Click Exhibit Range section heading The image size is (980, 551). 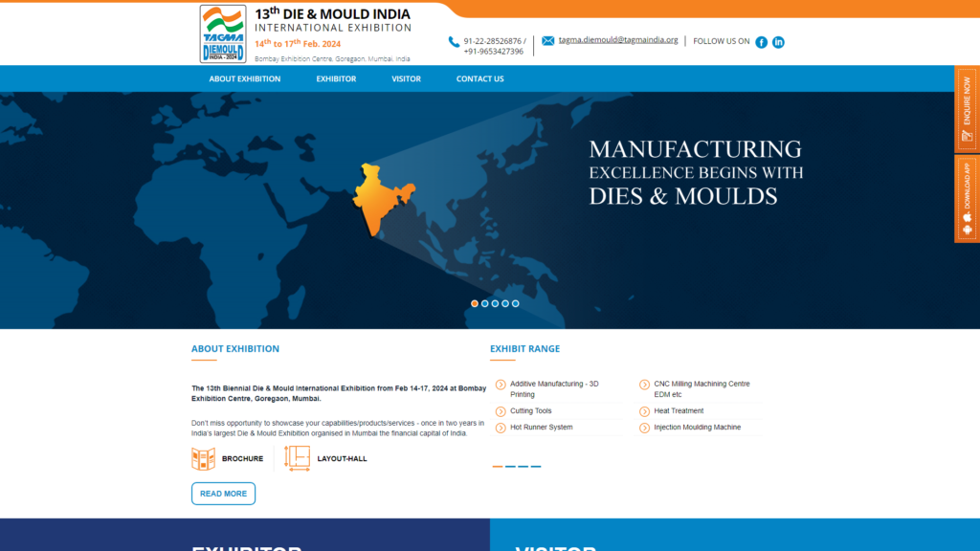[x=525, y=348]
